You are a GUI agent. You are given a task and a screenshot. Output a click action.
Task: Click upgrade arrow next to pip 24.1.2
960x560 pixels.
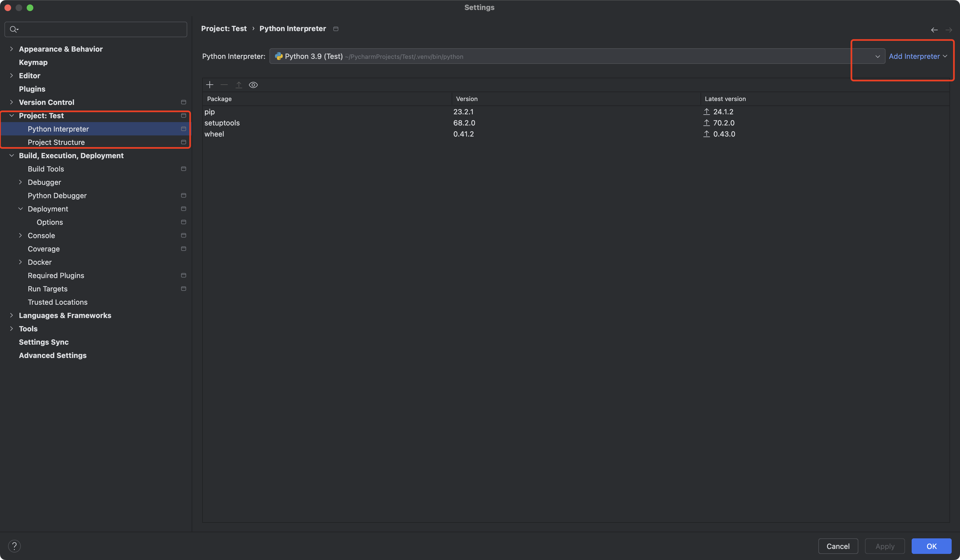click(x=706, y=112)
